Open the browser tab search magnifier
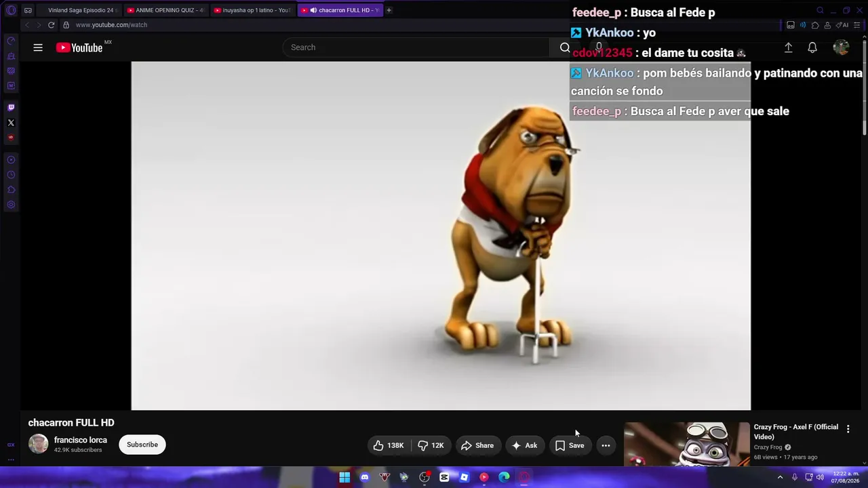868x488 pixels. [x=820, y=10]
